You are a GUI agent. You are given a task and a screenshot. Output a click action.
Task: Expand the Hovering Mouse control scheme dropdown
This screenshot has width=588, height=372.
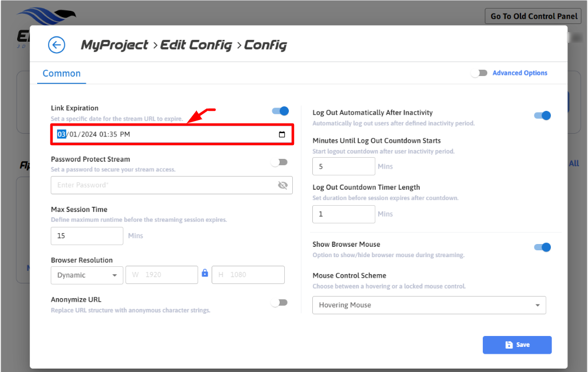(429, 305)
